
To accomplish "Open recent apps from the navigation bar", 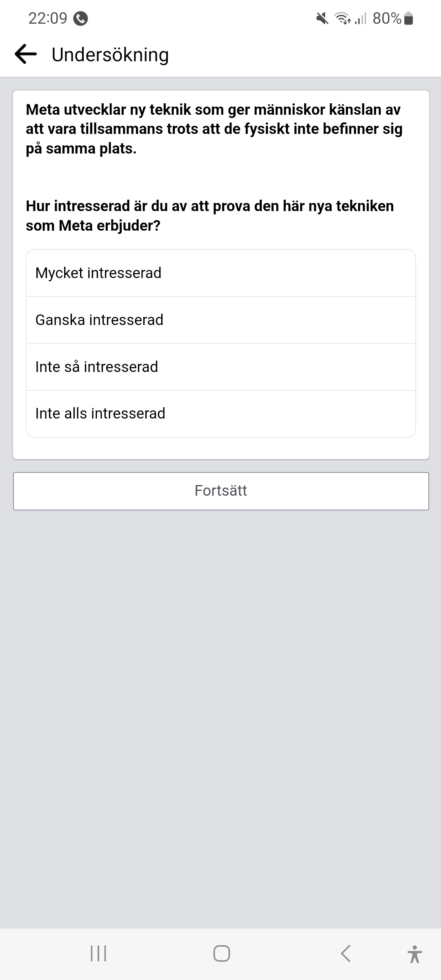I will click(98, 954).
